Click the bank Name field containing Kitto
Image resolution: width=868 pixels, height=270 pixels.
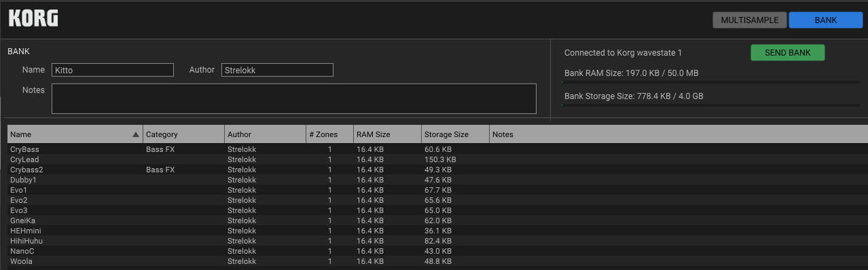point(113,70)
